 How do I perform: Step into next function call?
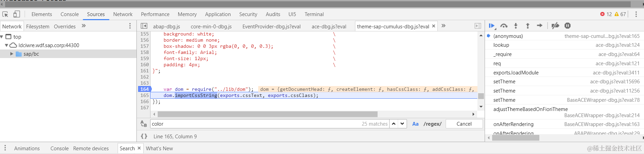pyautogui.click(x=516, y=26)
